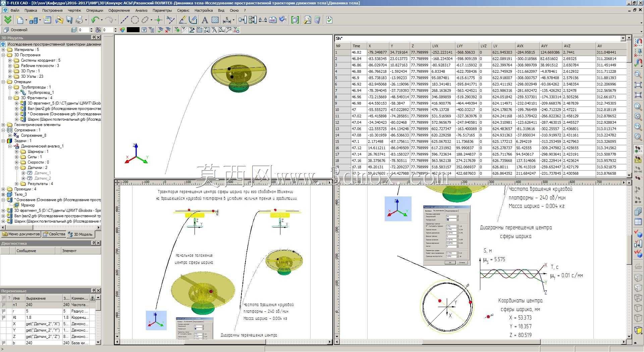This screenshot has height=352, width=644.
Task: Activate the text tool (letter A)
Action: point(205,20)
